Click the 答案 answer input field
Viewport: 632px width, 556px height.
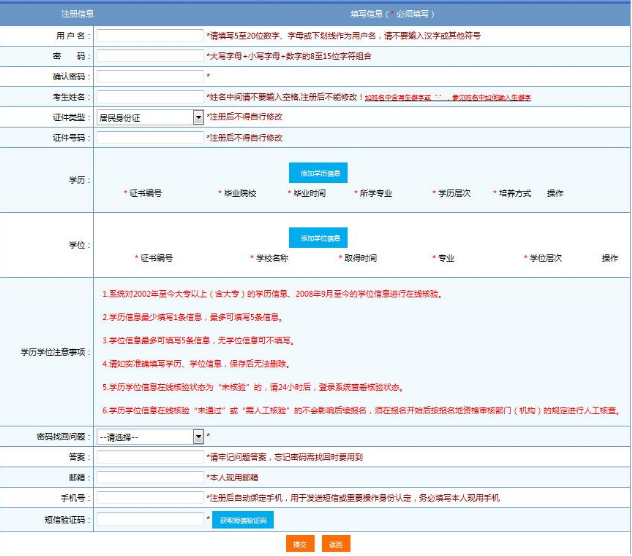click(150, 458)
